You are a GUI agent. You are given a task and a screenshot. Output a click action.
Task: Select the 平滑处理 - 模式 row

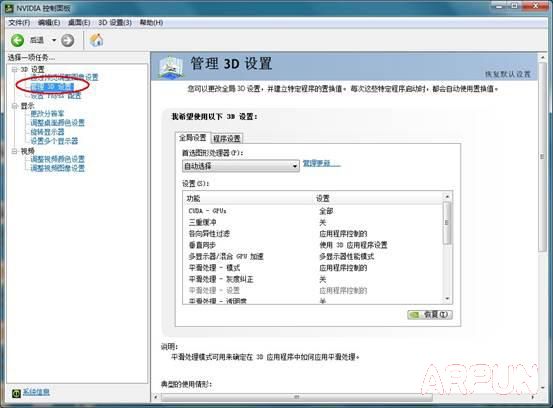coord(313,268)
